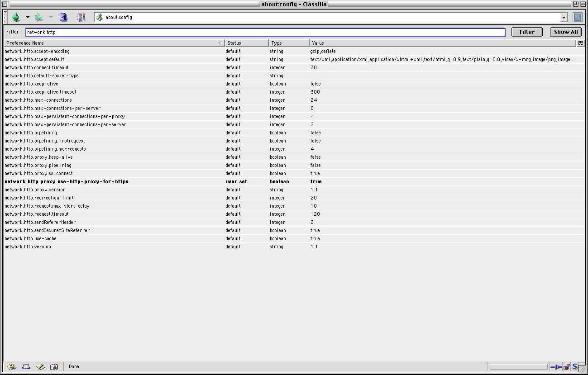Click the online/offline plug icon

(556, 367)
